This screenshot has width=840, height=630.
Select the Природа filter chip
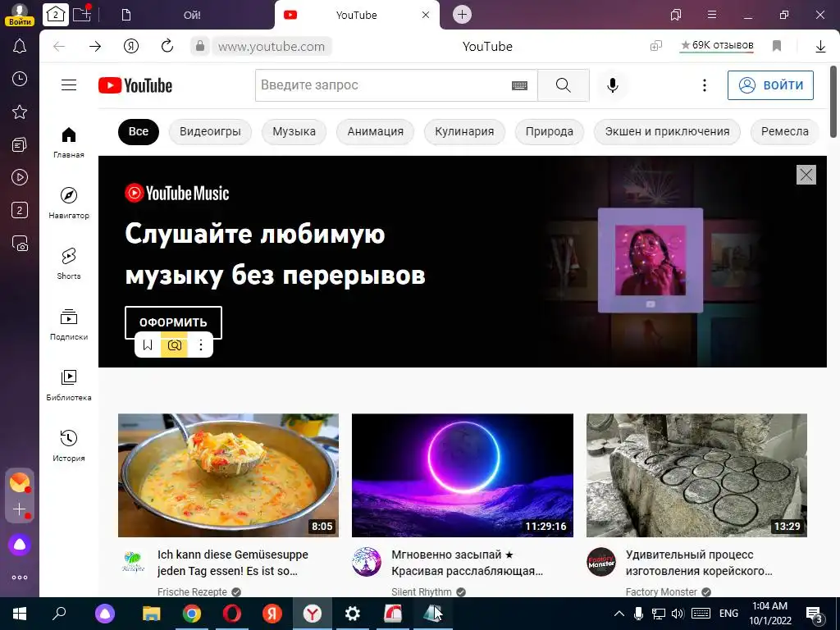549,132
